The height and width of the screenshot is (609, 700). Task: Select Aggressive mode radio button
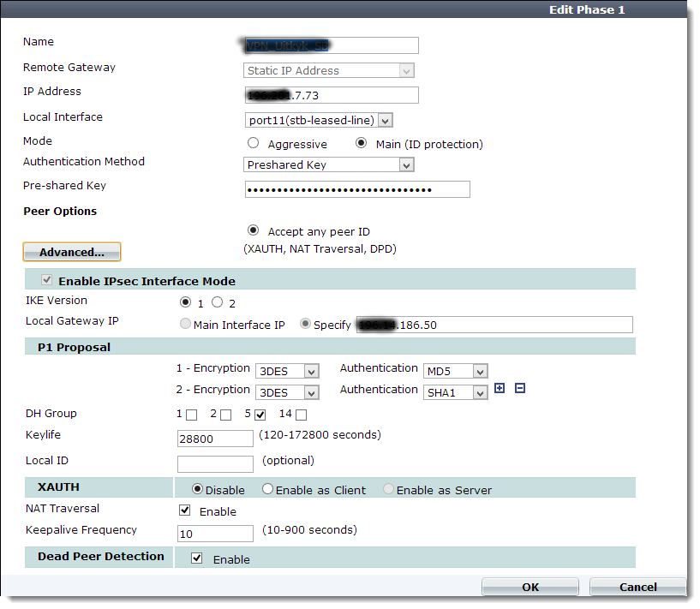253,143
